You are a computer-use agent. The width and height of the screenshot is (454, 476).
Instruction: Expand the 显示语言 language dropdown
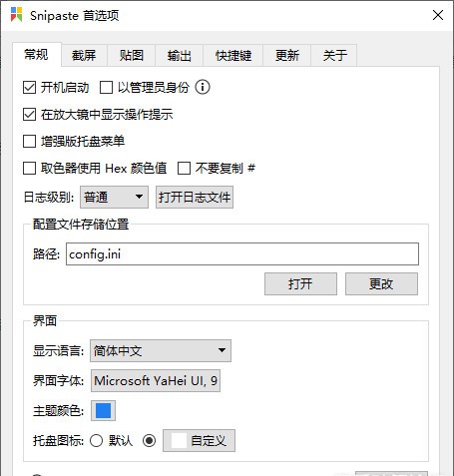pyautogui.click(x=161, y=350)
